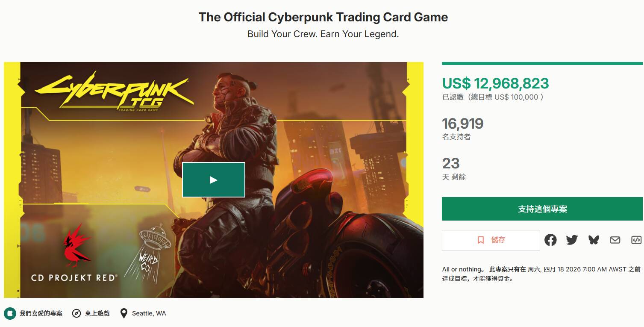This screenshot has height=327, width=644.
Task: Share the project on Facebook
Action: [x=550, y=240]
